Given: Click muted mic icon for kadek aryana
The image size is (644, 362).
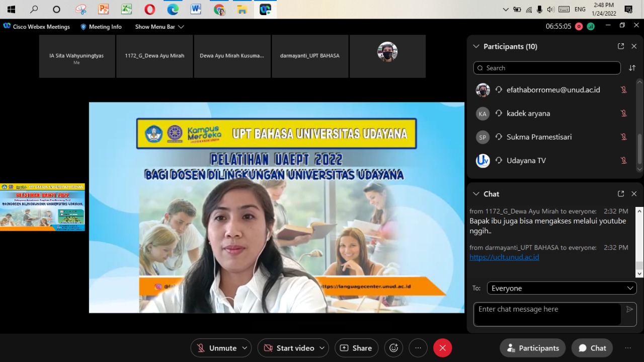Looking at the screenshot, I should pos(624,113).
